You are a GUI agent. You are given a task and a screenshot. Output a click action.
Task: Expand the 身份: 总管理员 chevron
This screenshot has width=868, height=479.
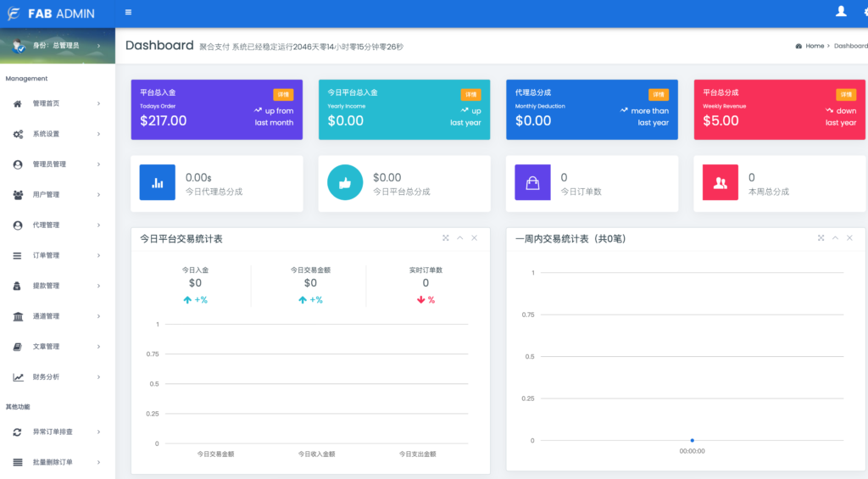point(98,46)
